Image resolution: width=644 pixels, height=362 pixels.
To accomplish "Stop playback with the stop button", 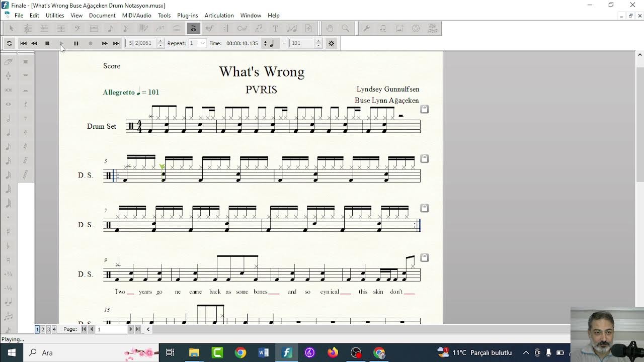I will coord(47,43).
